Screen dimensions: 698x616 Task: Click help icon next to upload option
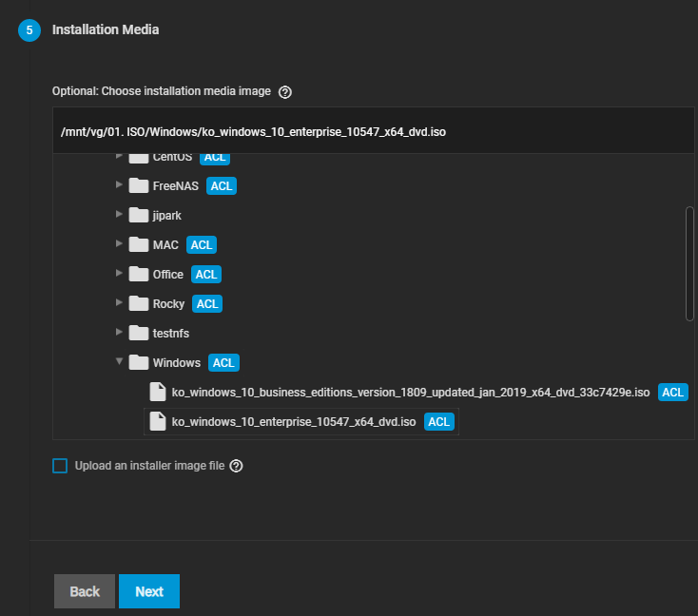237,466
